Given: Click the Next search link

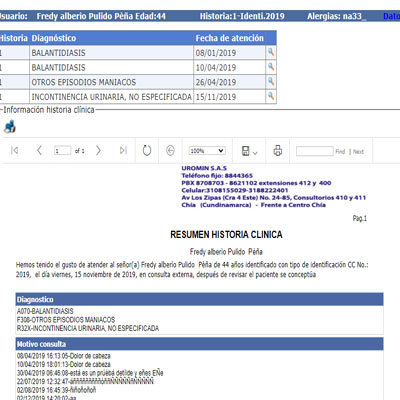Looking at the screenshot, I should coord(358,152).
